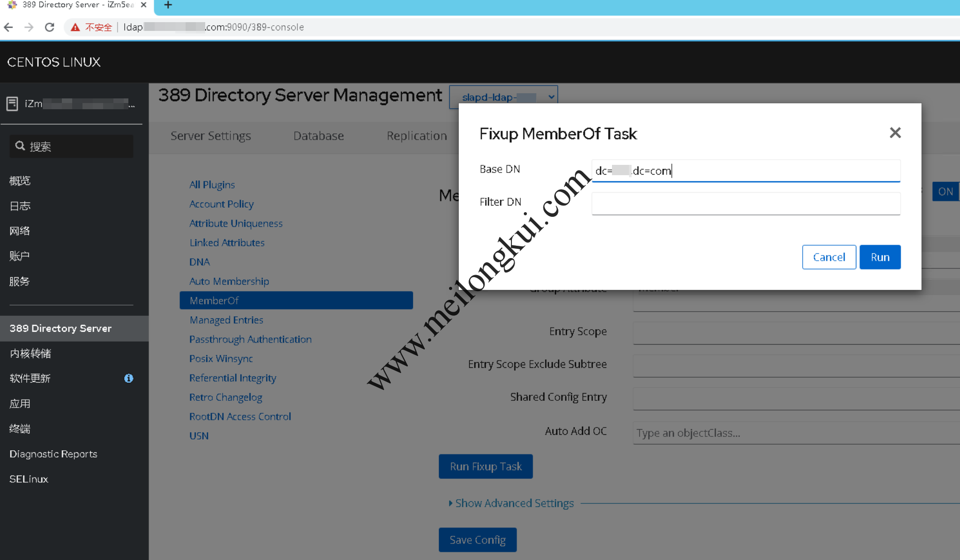Open a new browser tab
This screenshot has height=560, width=960.
(168, 5)
